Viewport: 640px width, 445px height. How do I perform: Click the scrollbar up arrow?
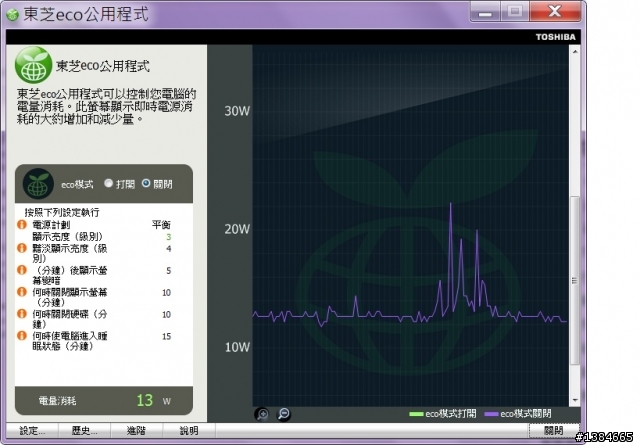[575, 52]
